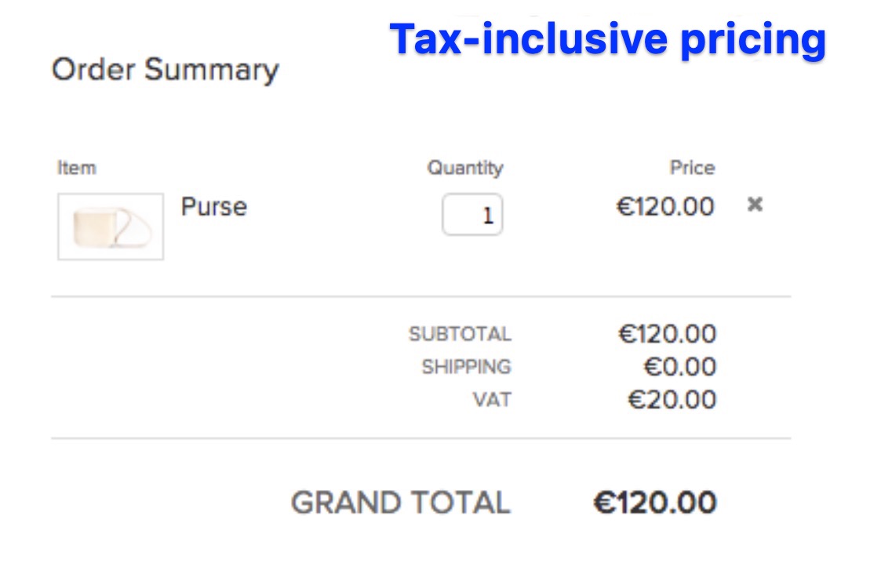The height and width of the screenshot is (588, 881).
Task: Click the shipping amount €0.00
Action: (679, 367)
